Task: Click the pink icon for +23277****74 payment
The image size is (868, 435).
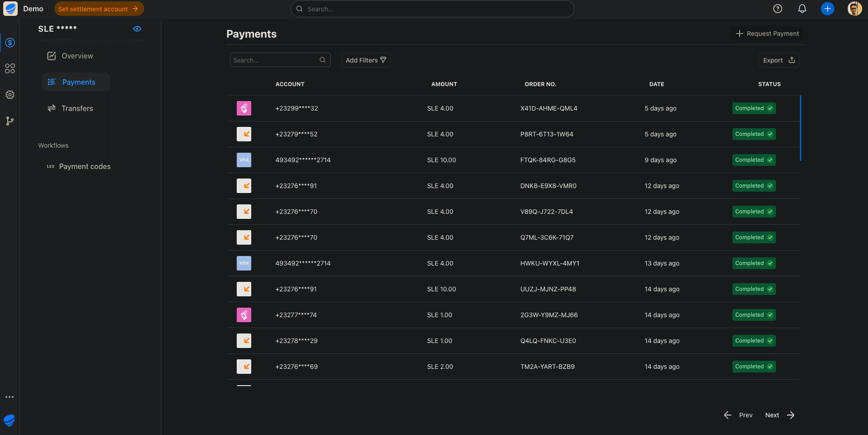Action: (x=244, y=315)
